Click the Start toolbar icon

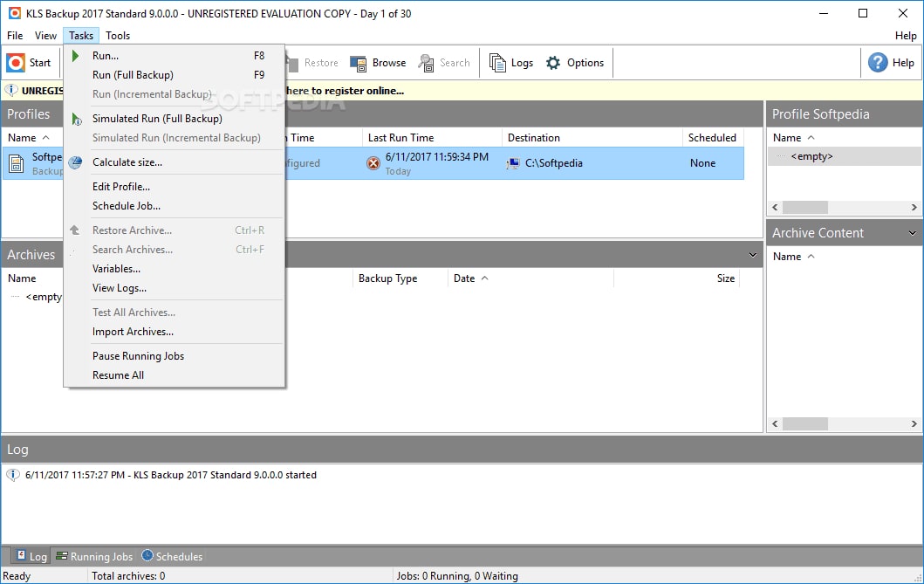(x=17, y=63)
